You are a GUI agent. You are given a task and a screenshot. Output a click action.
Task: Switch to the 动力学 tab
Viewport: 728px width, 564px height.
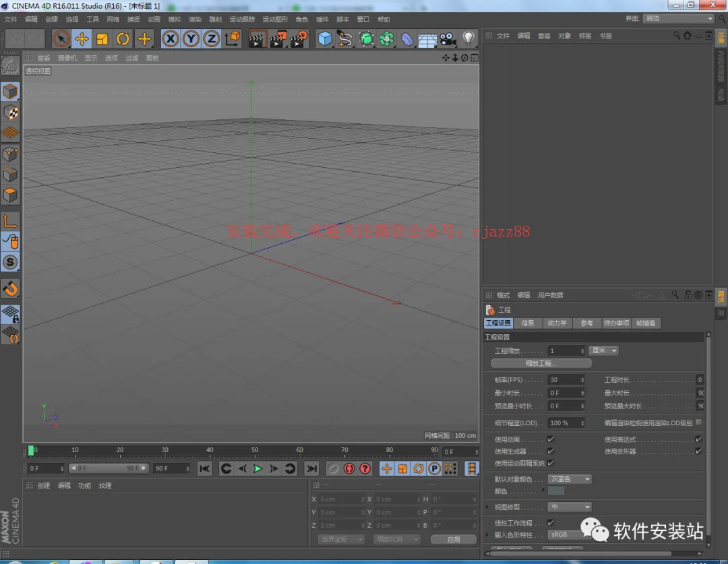pyautogui.click(x=557, y=323)
